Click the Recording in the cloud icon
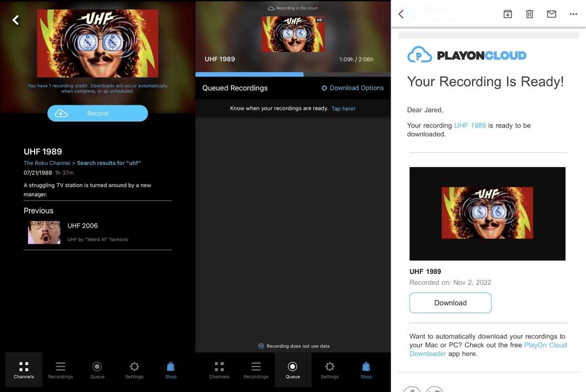This screenshot has height=392, width=586. tap(272, 8)
